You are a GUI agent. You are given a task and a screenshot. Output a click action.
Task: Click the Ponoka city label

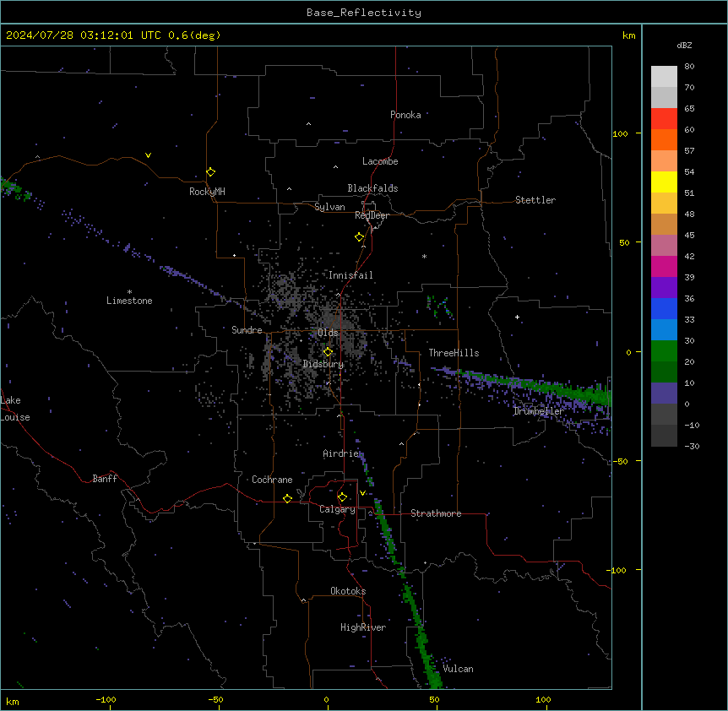click(405, 115)
